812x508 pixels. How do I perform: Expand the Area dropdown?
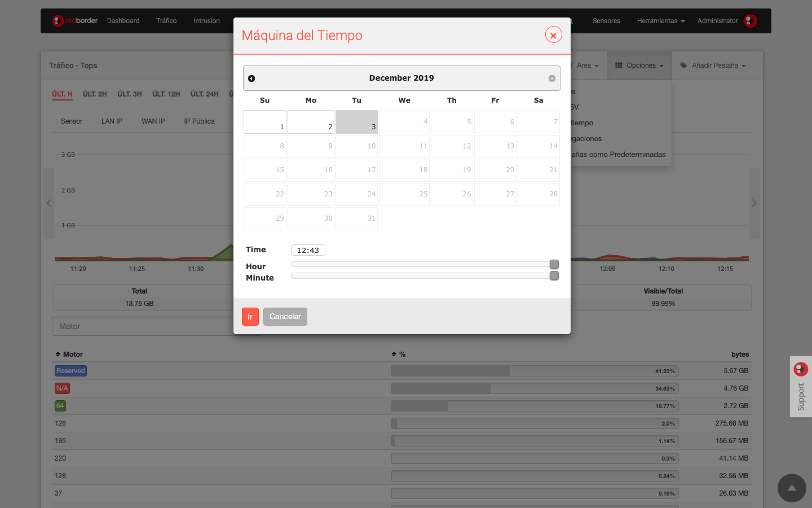588,65
